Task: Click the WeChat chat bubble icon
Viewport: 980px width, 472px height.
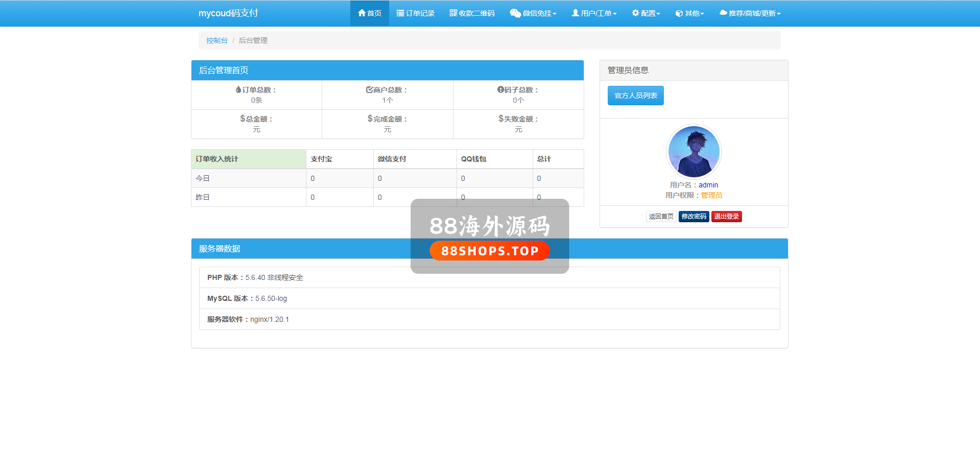Action: click(515, 13)
